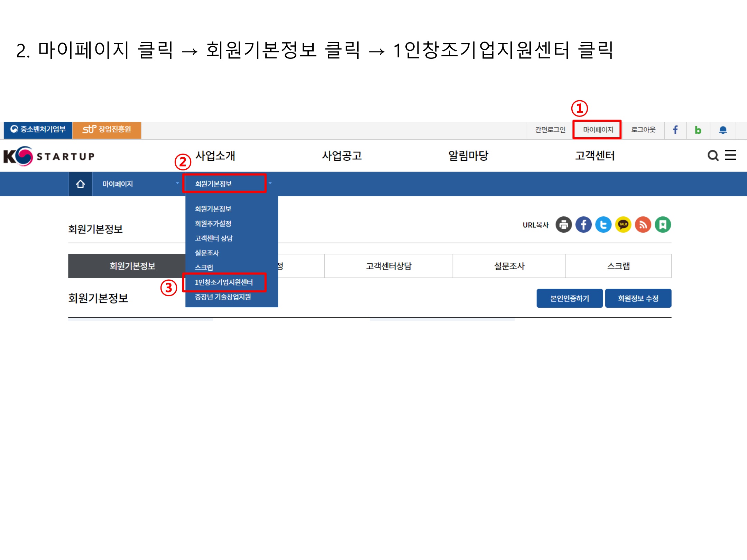Select 1인창조기업지원센터 in the dropdown list
This screenshot has height=560, width=747.
[224, 282]
